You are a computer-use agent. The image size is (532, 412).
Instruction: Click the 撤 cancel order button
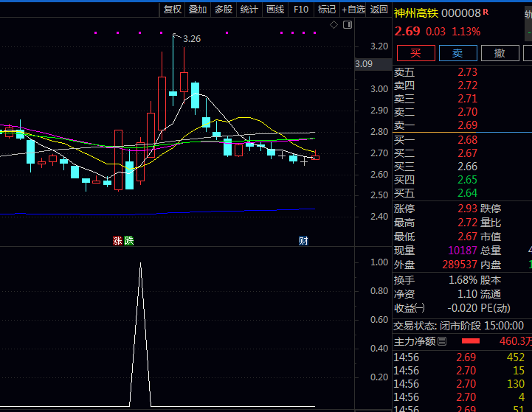pos(500,53)
